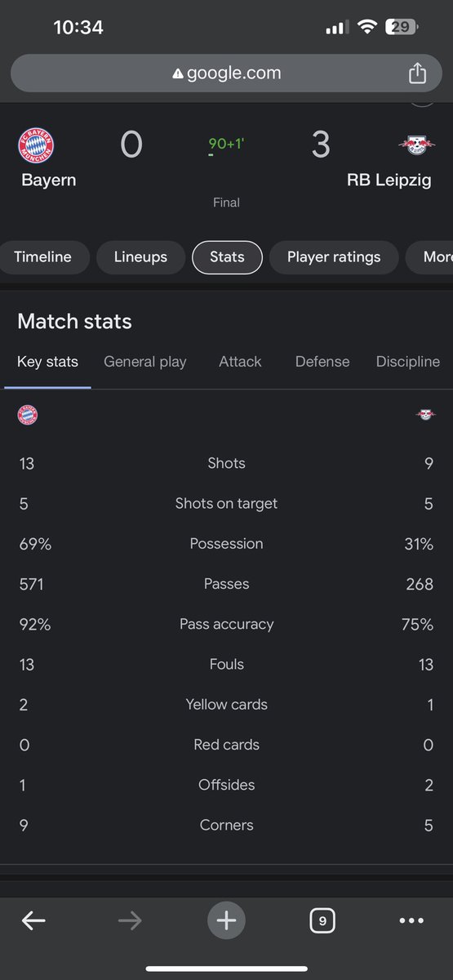Tap the Bayern team name

49,180
